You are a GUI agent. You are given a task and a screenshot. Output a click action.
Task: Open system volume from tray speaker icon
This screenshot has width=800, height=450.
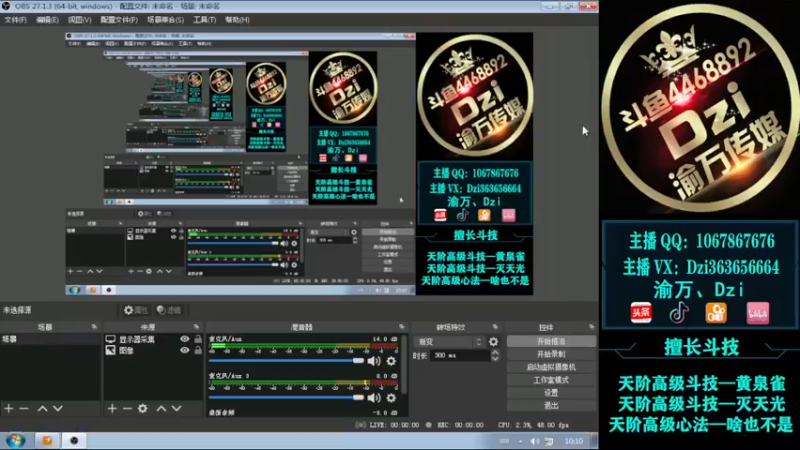[x=535, y=441]
